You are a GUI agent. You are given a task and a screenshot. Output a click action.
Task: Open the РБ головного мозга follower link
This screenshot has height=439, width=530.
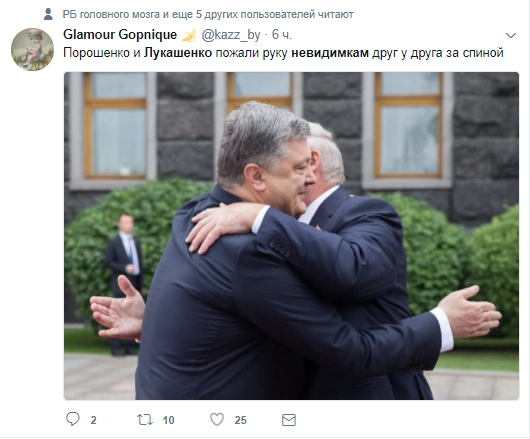111,14
